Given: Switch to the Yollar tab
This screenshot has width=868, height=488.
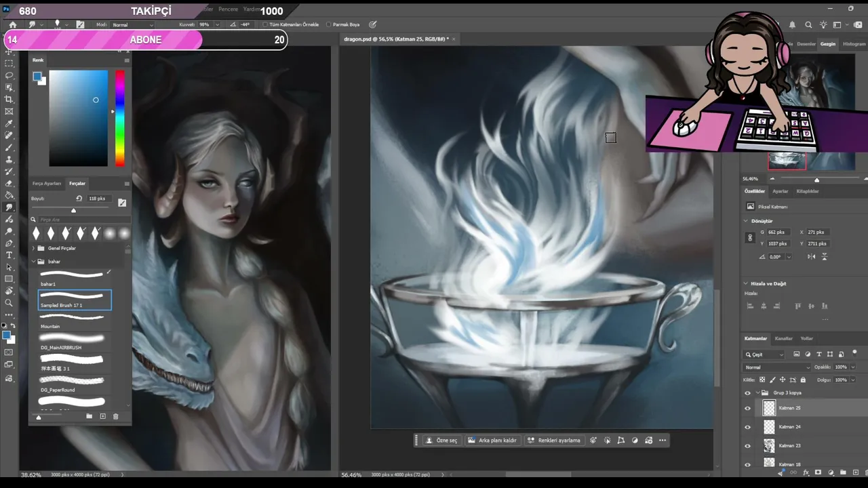Looking at the screenshot, I should (806, 338).
